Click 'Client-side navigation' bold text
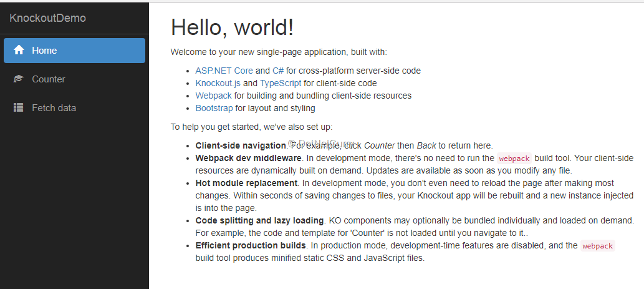Screen dimensions: 644x289 pyautogui.click(x=240, y=145)
